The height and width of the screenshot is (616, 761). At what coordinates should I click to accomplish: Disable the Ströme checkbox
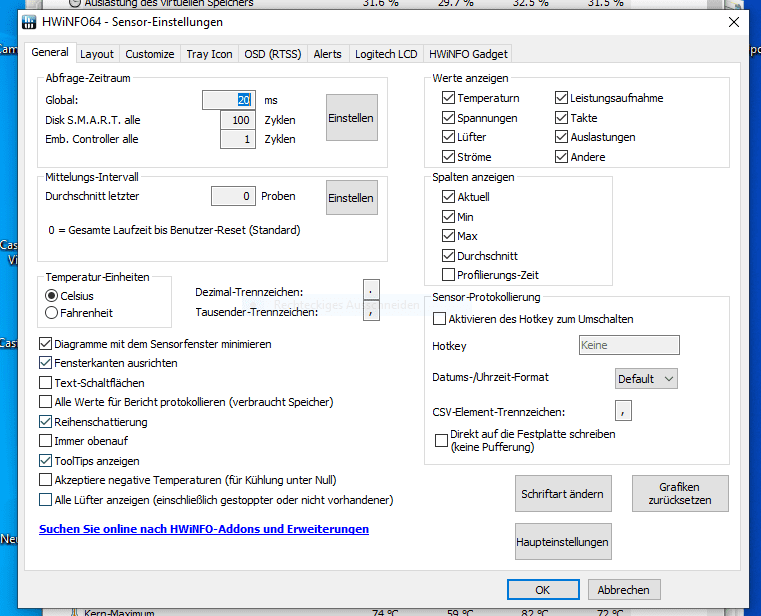[448, 157]
